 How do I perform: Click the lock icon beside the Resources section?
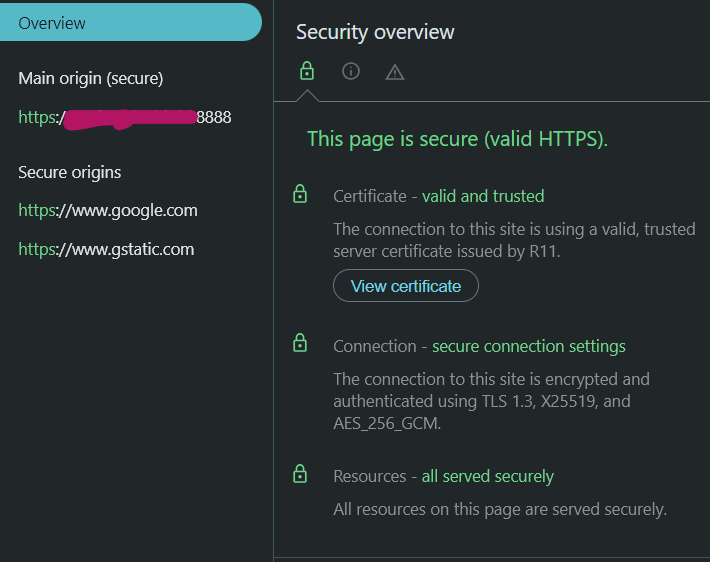point(299,474)
